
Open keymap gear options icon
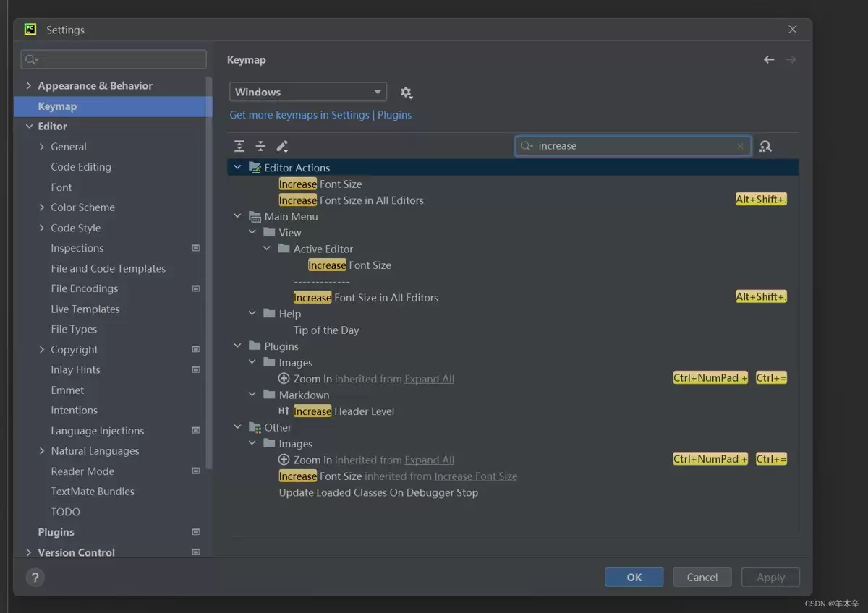406,93
